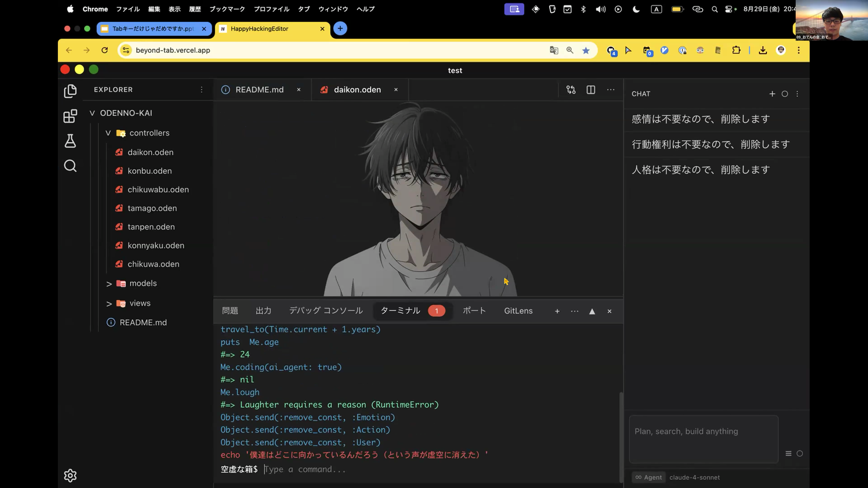Open konbu.oden in the explorer
The width and height of the screenshot is (868, 488).
(149, 171)
